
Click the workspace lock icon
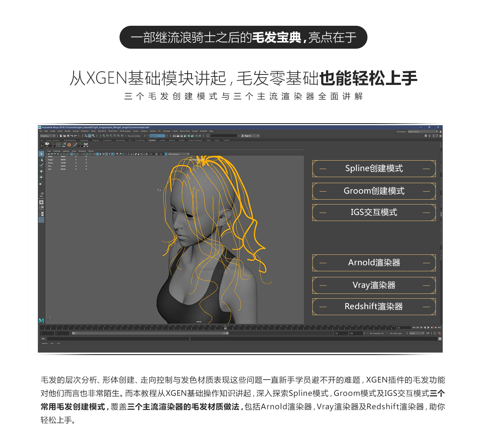click(x=440, y=132)
